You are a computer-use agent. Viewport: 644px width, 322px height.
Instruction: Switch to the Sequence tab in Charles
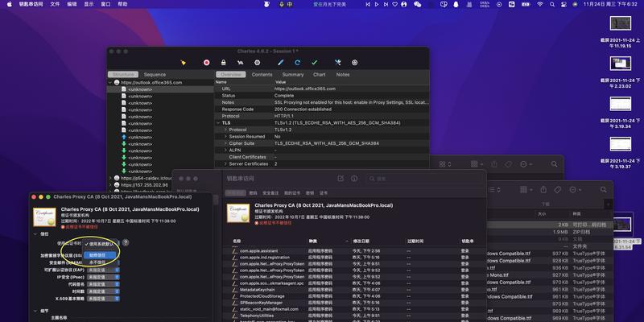[x=155, y=75]
